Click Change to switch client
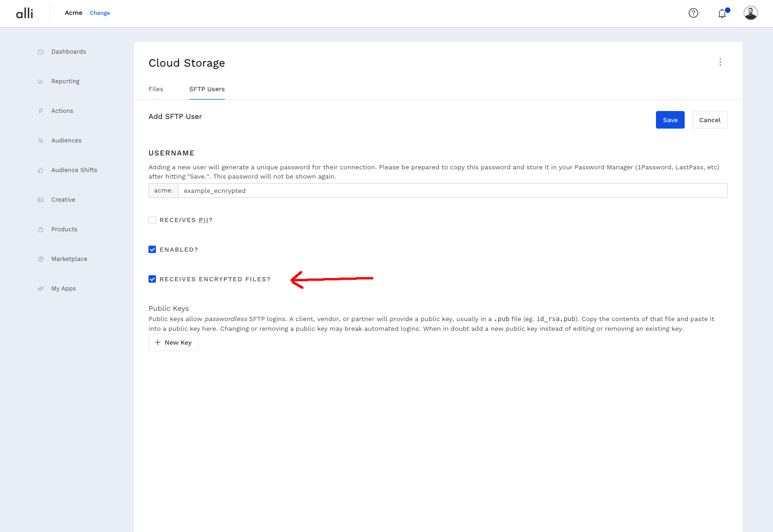 click(100, 13)
